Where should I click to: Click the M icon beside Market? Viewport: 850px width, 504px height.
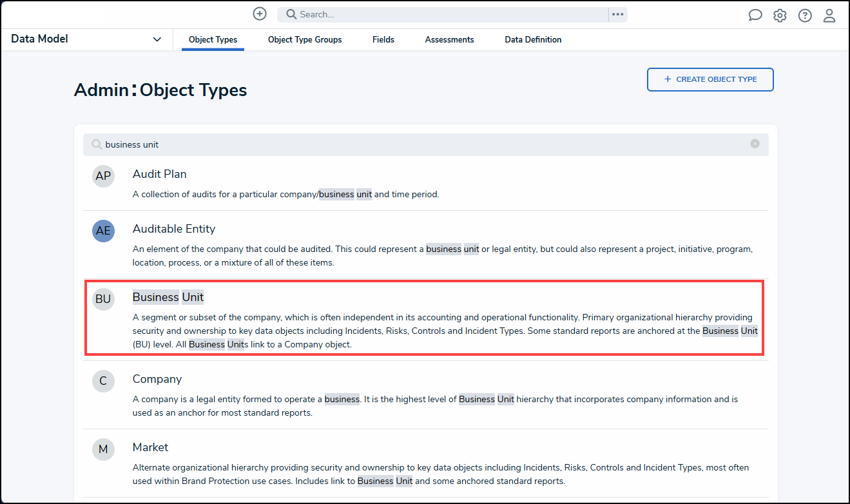[103, 449]
